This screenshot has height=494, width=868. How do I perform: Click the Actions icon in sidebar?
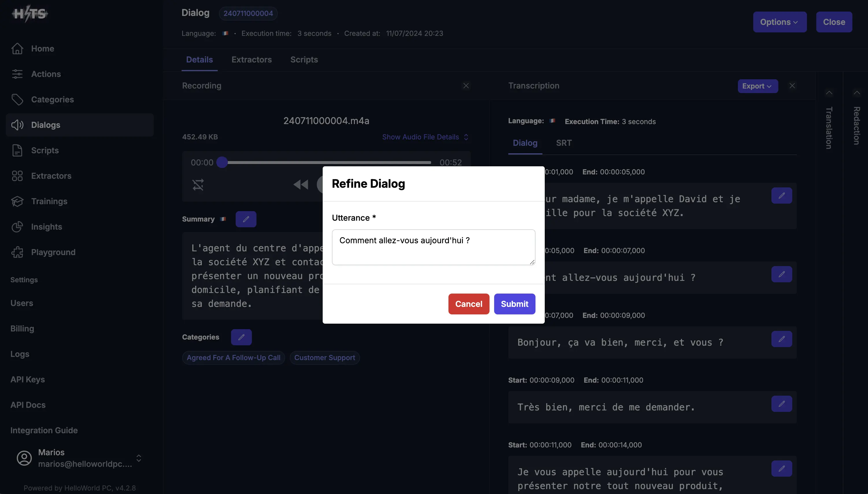click(17, 73)
